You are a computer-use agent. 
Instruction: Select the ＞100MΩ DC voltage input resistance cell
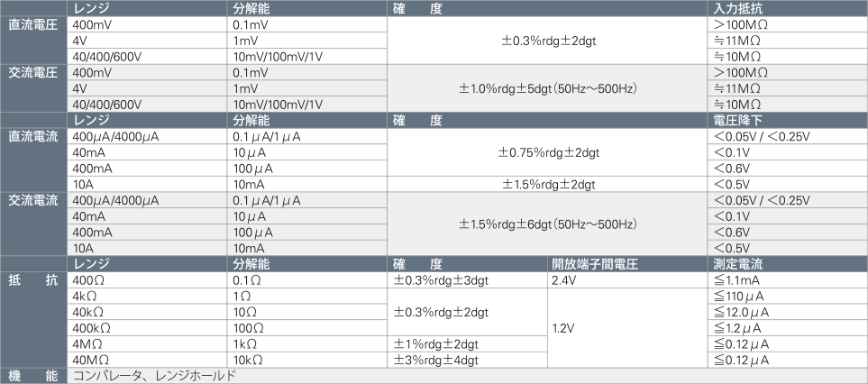(788, 24)
